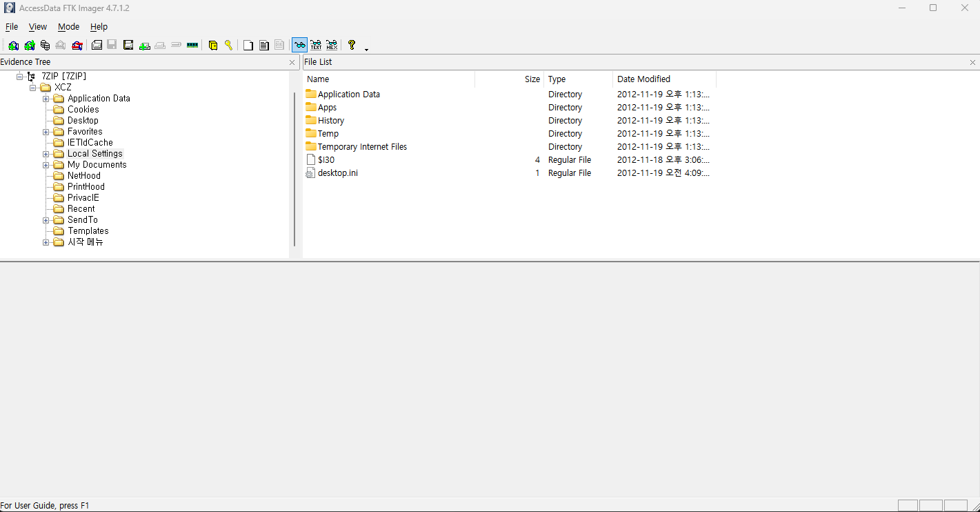Open the Help menu
The width and height of the screenshot is (980, 512).
click(99, 27)
